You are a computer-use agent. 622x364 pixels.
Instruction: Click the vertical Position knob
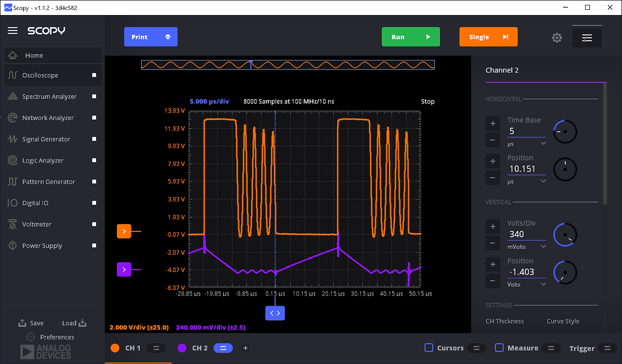click(565, 273)
